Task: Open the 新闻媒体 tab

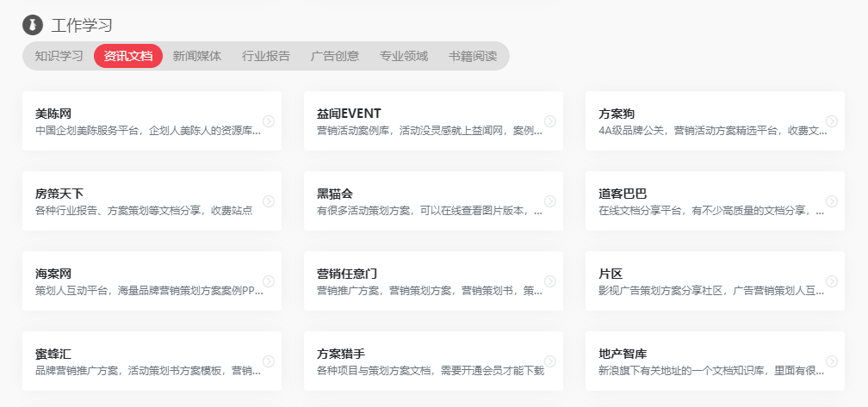Action: pos(197,56)
